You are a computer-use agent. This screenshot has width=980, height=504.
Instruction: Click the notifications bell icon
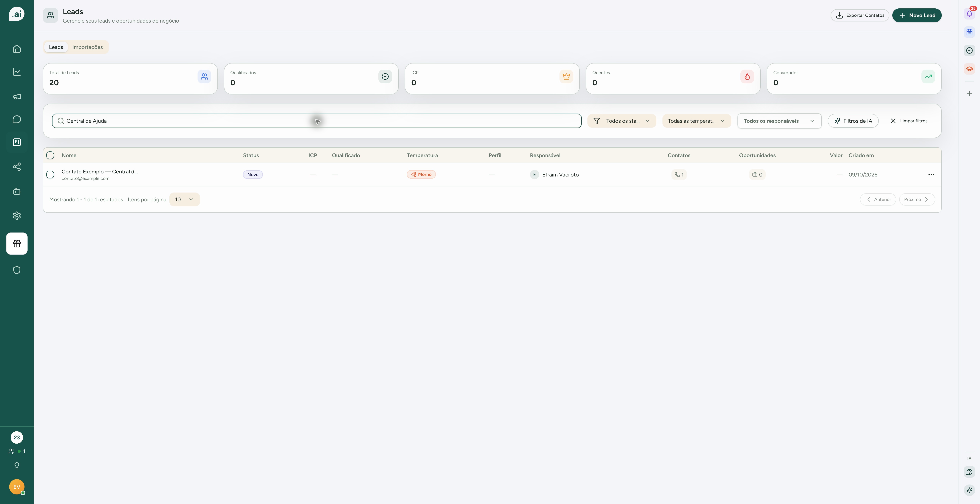(x=969, y=14)
